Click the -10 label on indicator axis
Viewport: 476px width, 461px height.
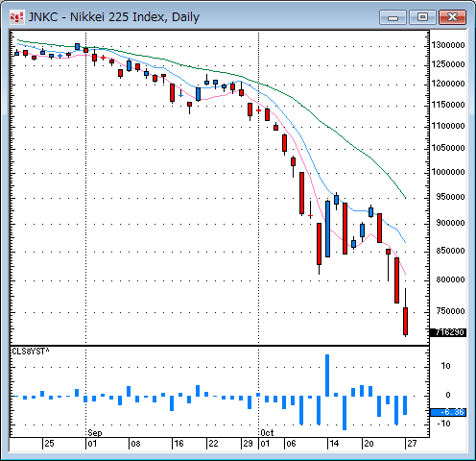[444, 424]
